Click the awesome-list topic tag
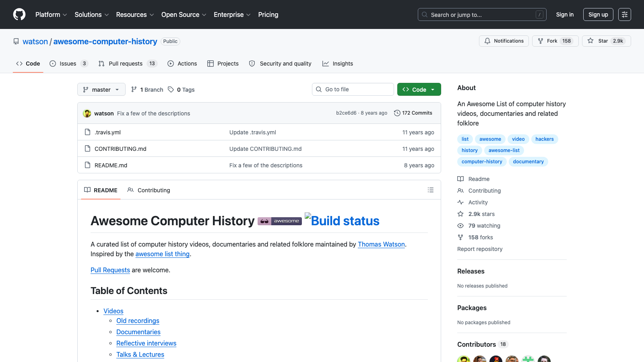 click(504, 150)
